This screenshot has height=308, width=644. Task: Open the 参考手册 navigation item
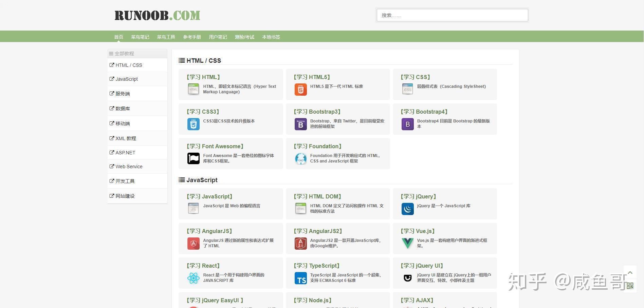click(192, 37)
